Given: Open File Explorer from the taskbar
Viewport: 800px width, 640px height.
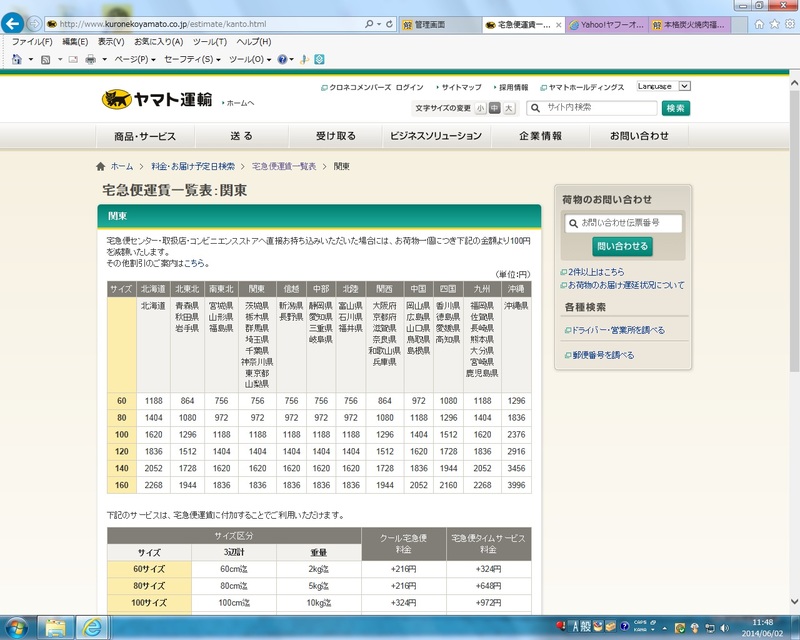Looking at the screenshot, I should [56, 628].
